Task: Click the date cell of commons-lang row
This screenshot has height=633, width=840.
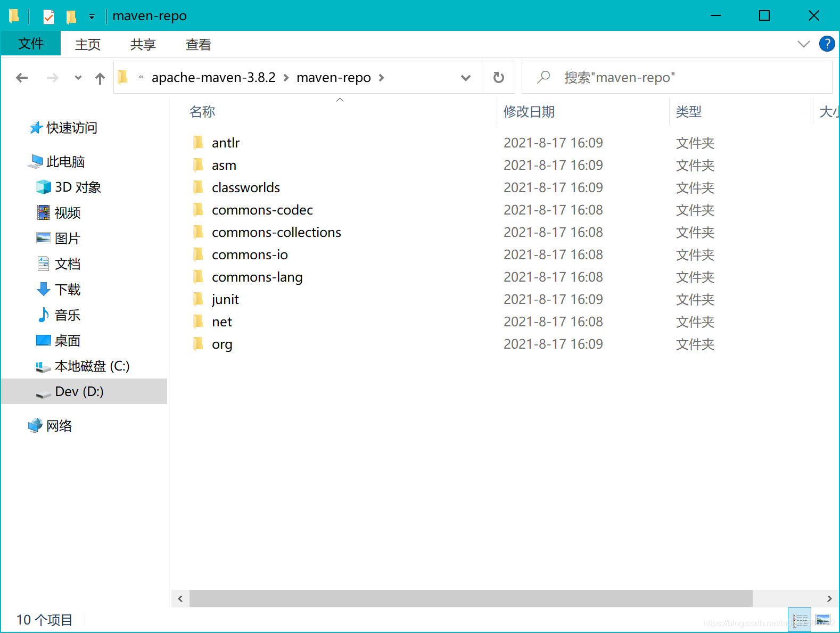Action: pyautogui.click(x=553, y=277)
